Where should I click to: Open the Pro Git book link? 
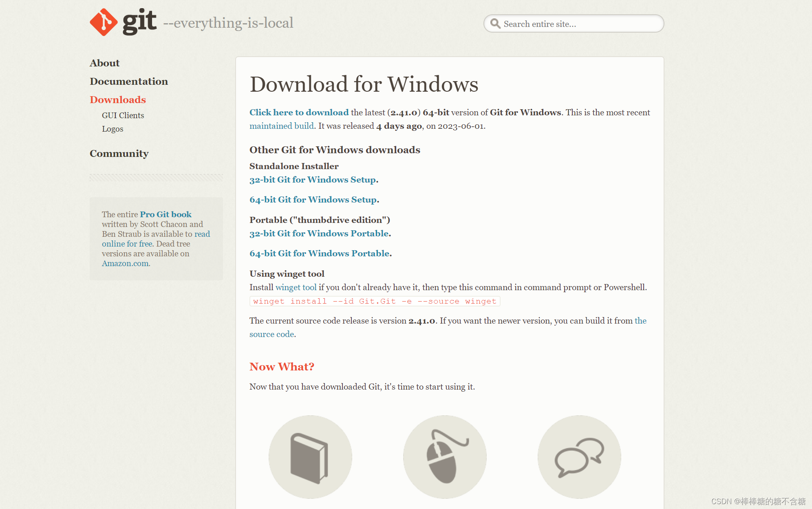point(165,214)
